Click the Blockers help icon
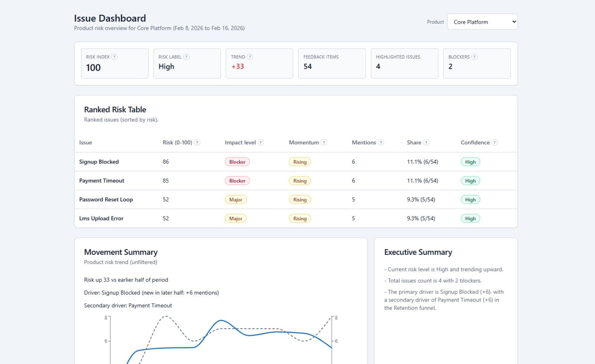The image size is (595, 364). (x=475, y=57)
